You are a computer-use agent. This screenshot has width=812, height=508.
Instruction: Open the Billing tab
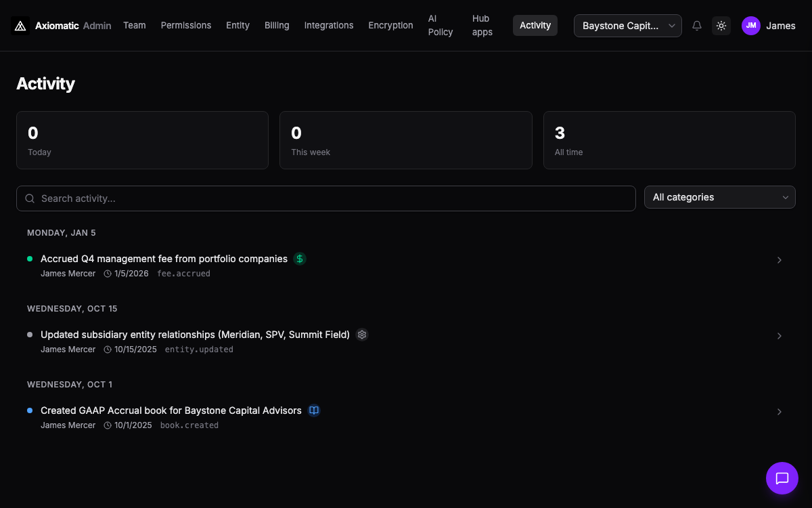point(277,25)
